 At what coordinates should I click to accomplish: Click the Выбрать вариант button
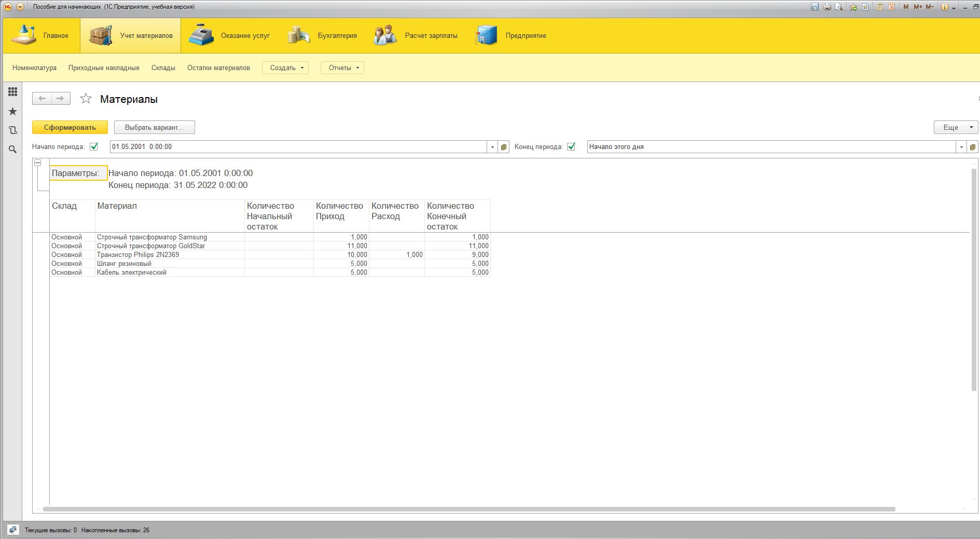(x=154, y=127)
